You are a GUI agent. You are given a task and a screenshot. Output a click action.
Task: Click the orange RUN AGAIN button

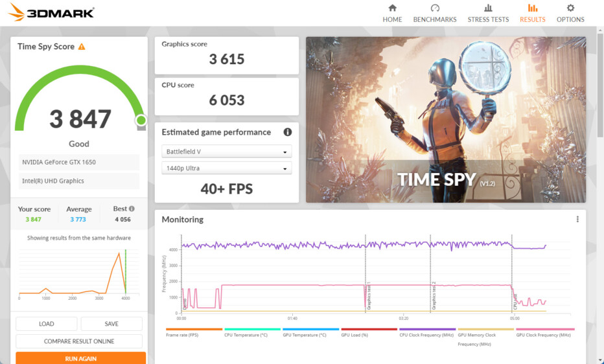point(80,358)
